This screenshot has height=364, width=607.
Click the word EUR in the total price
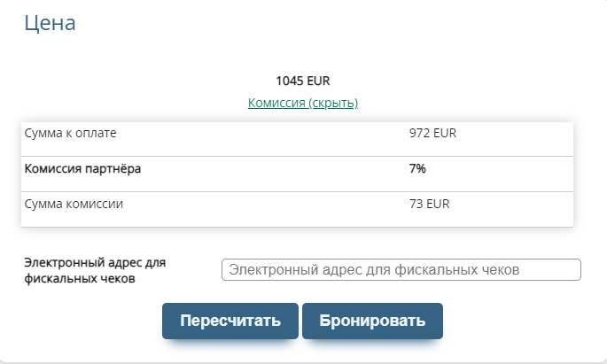318,81
